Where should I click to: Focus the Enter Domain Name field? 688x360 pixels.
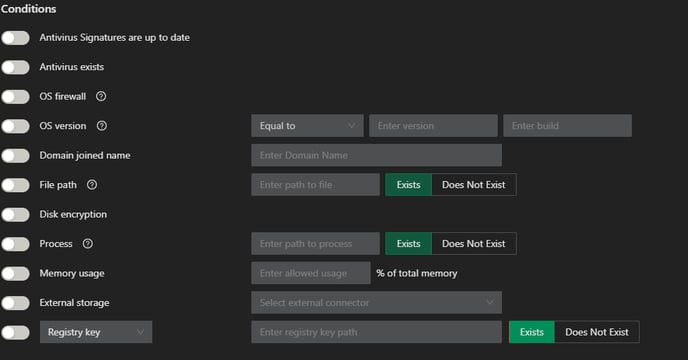point(376,155)
